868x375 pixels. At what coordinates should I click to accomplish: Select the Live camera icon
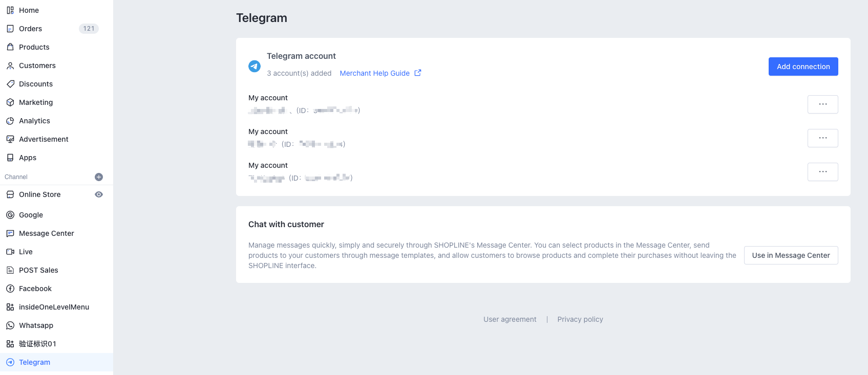pyautogui.click(x=10, y=252)
